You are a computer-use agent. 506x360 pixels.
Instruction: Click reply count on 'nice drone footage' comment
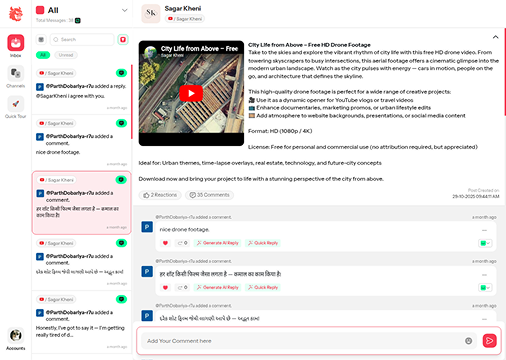click(182, 243)
